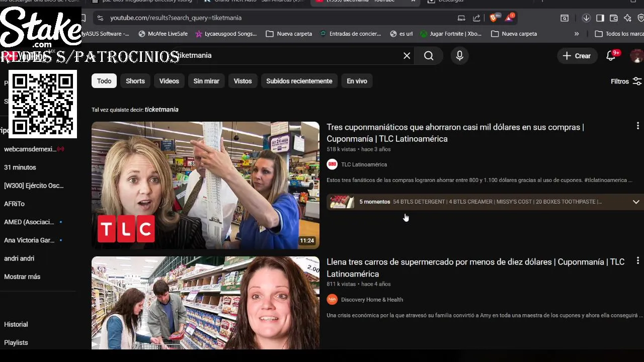Viewport: 644px width, 362px height.
Task: Open first Nueva carpeta bookmark folder
Action: (289, 34)
